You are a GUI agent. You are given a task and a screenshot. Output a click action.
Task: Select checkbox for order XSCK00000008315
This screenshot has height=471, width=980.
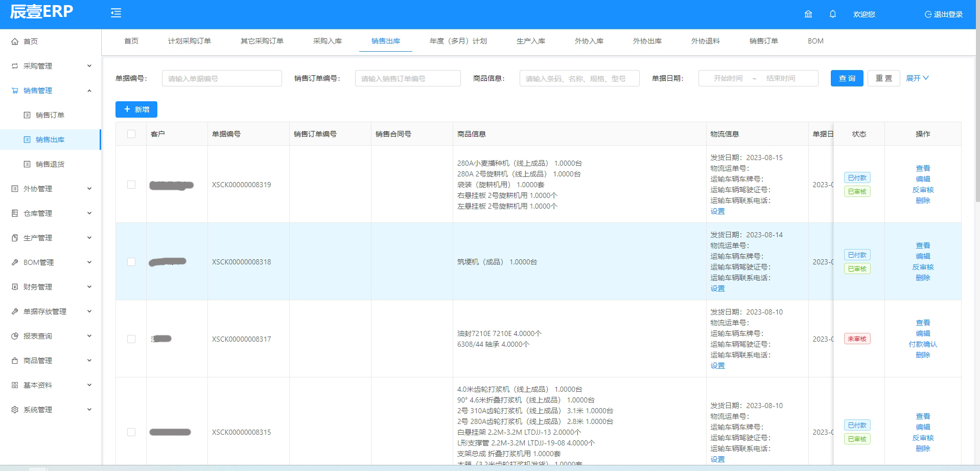(131, 432)
